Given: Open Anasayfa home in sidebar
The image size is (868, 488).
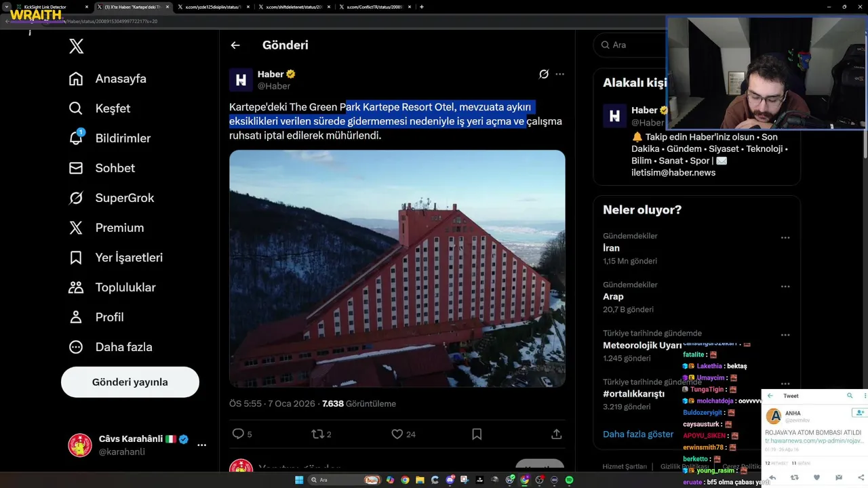Looking at the screenshot, I should point(108,79).
